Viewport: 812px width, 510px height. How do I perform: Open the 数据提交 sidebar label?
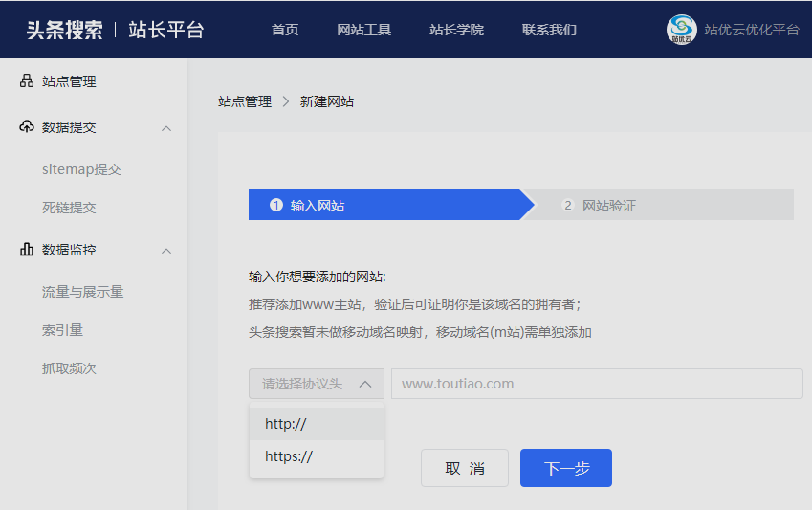(69, 127)
